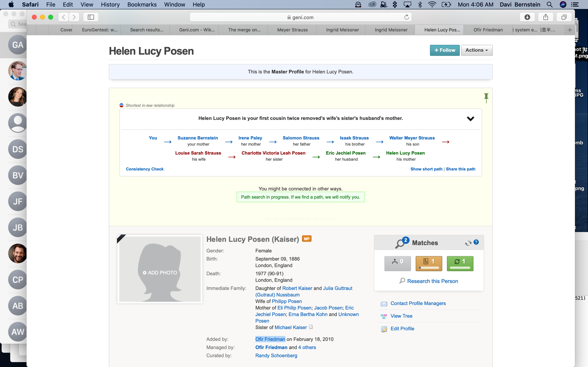This screenshot has width=588, height=367.
Task: Toggle the Follow button
Action: pyautogui.click(x=444, y=50)
